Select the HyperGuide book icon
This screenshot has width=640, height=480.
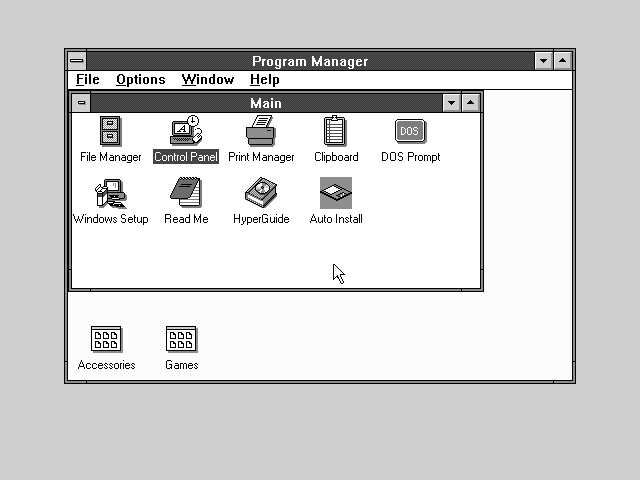click(x=261, y=192)
